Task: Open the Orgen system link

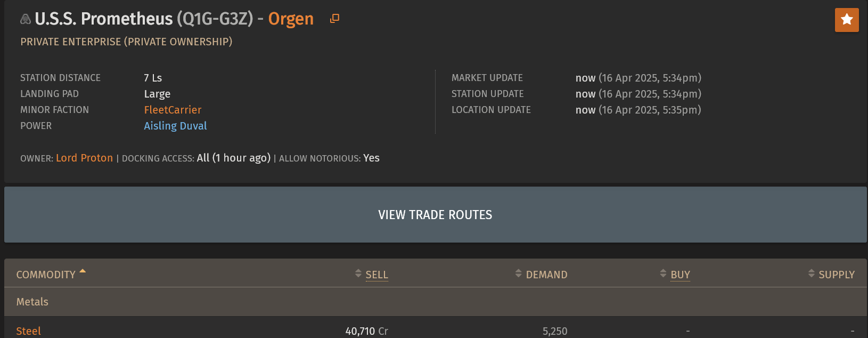Action: point(291,19)
